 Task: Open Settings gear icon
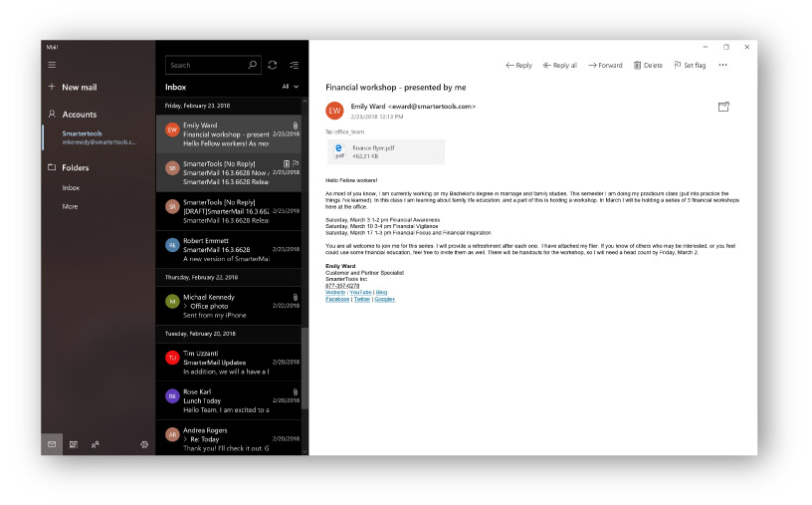coord(144,444)
